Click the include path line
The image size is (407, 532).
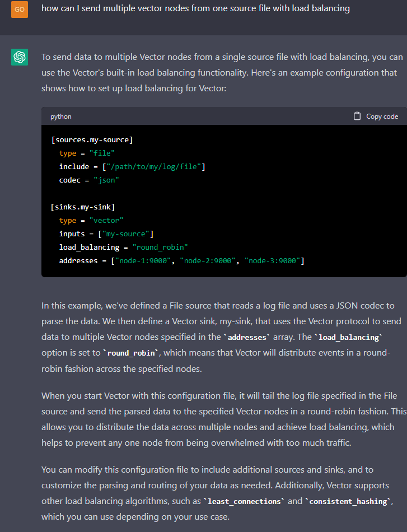(x=132, y=166)
